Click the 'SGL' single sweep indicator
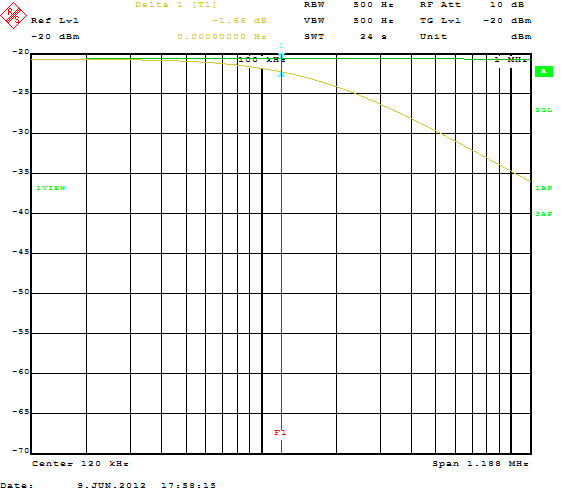This screenshot has width=561, height=494. 543,110
